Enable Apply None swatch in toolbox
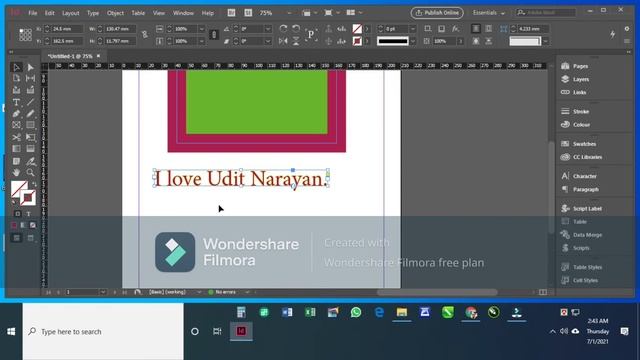Screen dimensions: 640x360 tap(33, 225)
